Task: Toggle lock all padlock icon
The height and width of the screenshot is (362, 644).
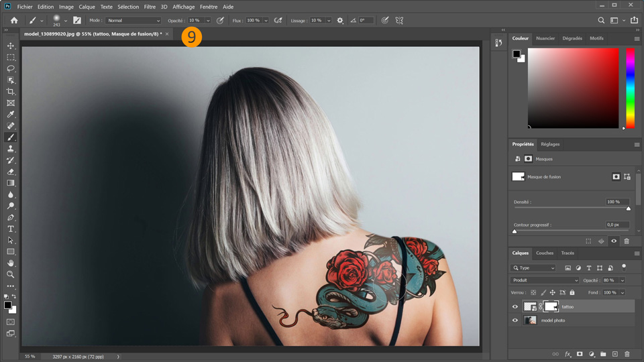Action: [572, 293]
